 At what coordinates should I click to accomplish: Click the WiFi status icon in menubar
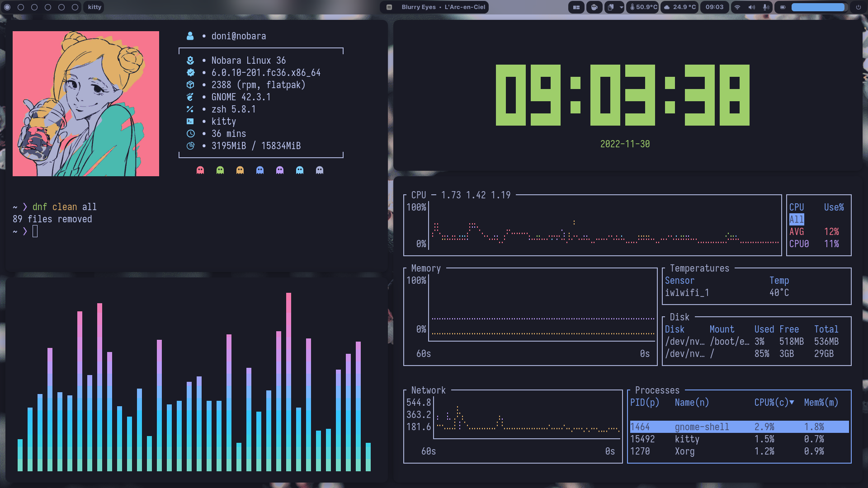pyautogui.click(x=737, y=7)
